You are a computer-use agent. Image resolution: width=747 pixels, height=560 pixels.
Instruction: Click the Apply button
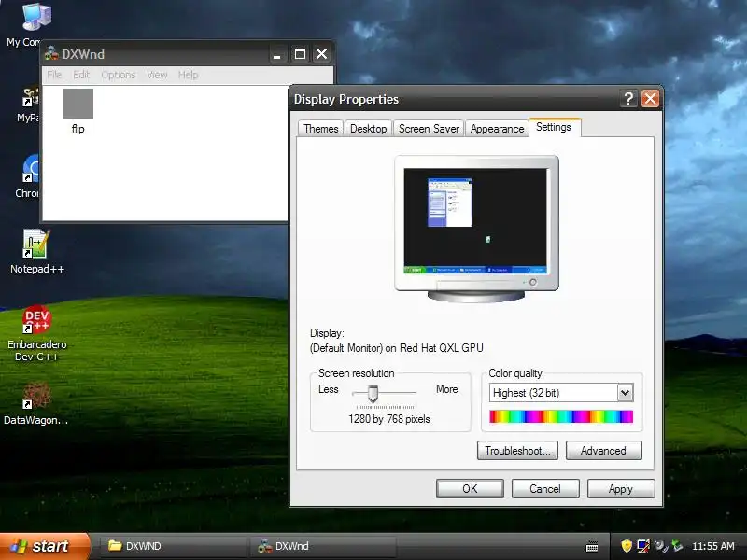(621, 488)
